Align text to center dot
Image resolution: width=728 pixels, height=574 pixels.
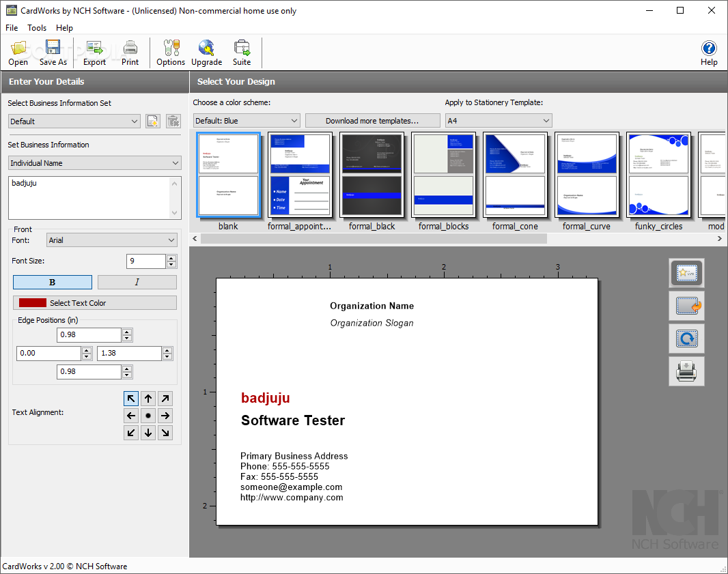click(148, 416)
